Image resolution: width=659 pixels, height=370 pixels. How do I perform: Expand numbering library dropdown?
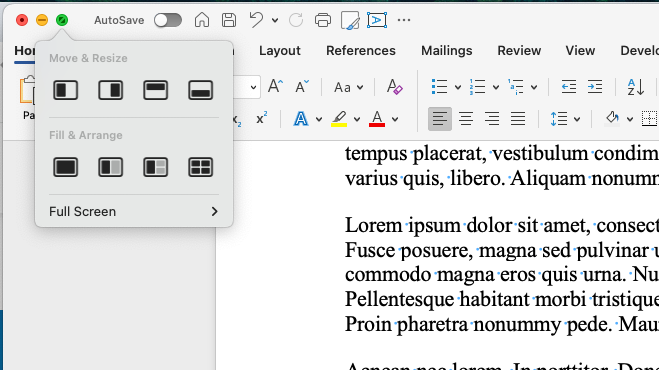pos(496,87)
